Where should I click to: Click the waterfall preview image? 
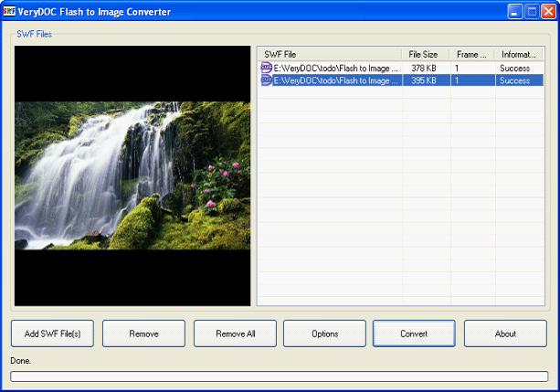tap(132, 175)
